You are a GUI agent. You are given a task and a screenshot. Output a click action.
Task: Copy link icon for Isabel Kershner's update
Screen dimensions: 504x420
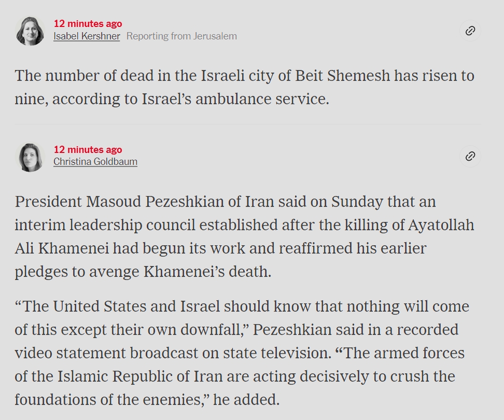470,31
